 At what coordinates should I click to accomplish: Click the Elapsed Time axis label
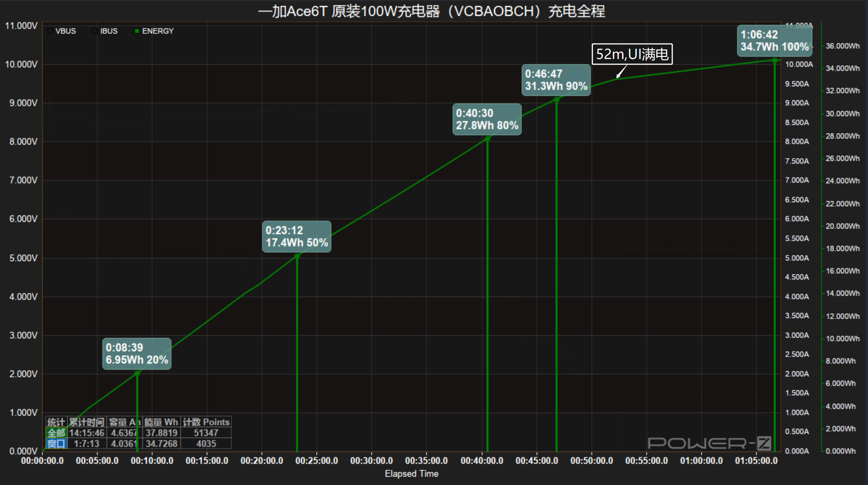click(412, 473)
